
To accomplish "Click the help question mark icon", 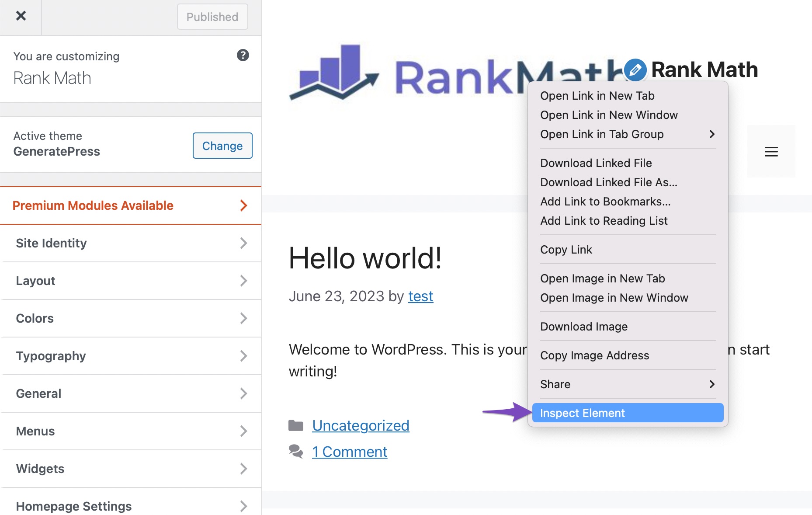I will [243, 55].
